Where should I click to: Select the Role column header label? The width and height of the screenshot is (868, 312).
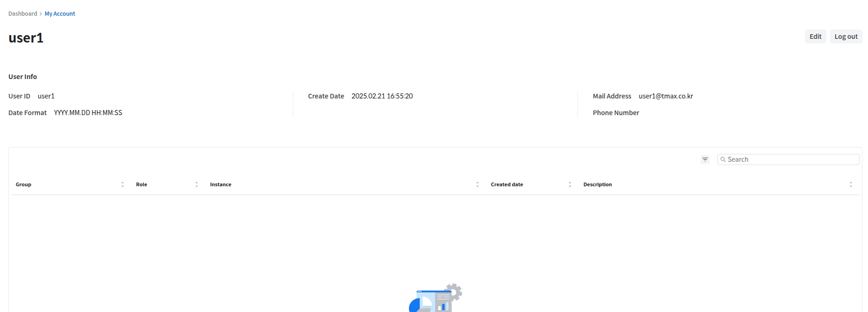pos(142,184)
